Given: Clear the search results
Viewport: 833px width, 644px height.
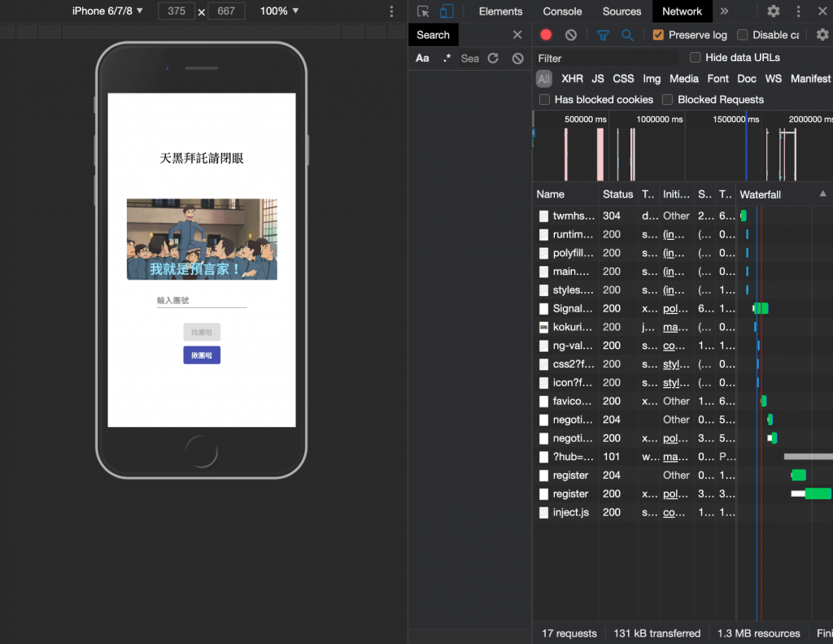Looking at the screenshot, I should pos(517,59).
